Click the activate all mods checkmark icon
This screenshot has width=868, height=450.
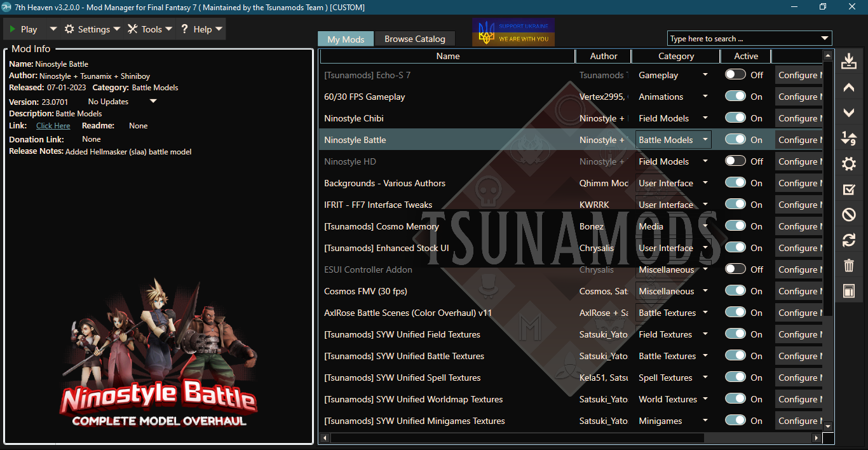click(848, 189)
